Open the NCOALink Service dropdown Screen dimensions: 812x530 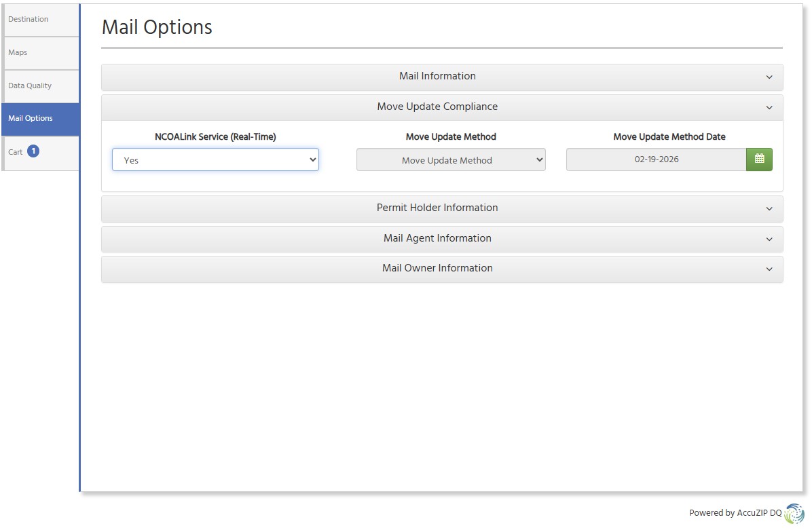215,159
